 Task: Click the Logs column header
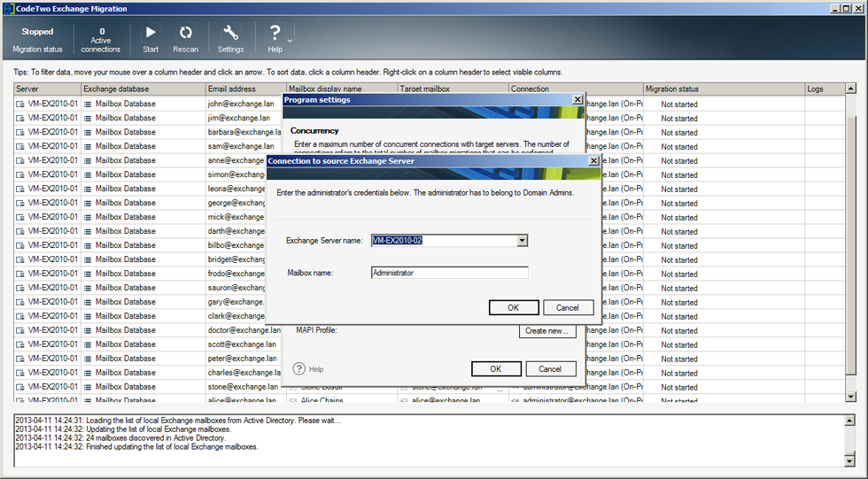[x=825, y=89]
